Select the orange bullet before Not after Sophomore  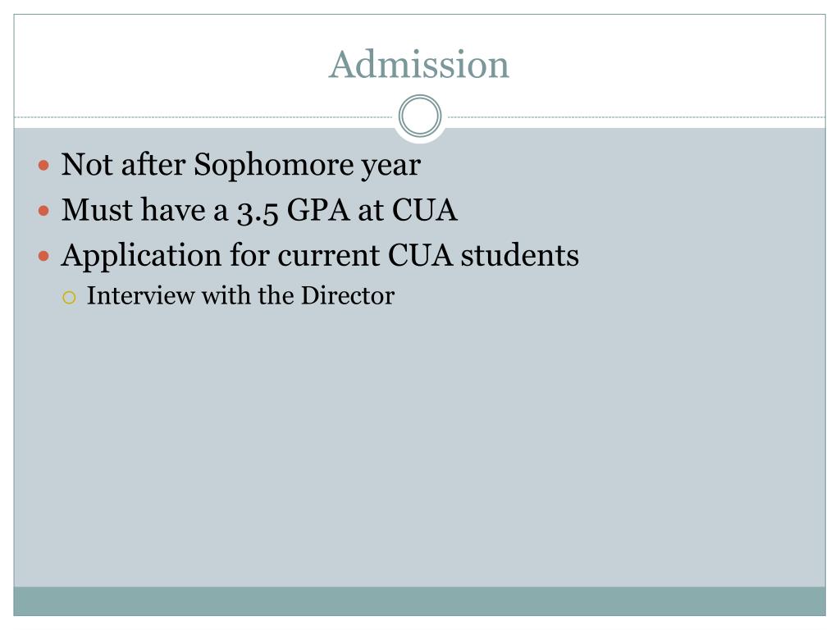[44, 165]
